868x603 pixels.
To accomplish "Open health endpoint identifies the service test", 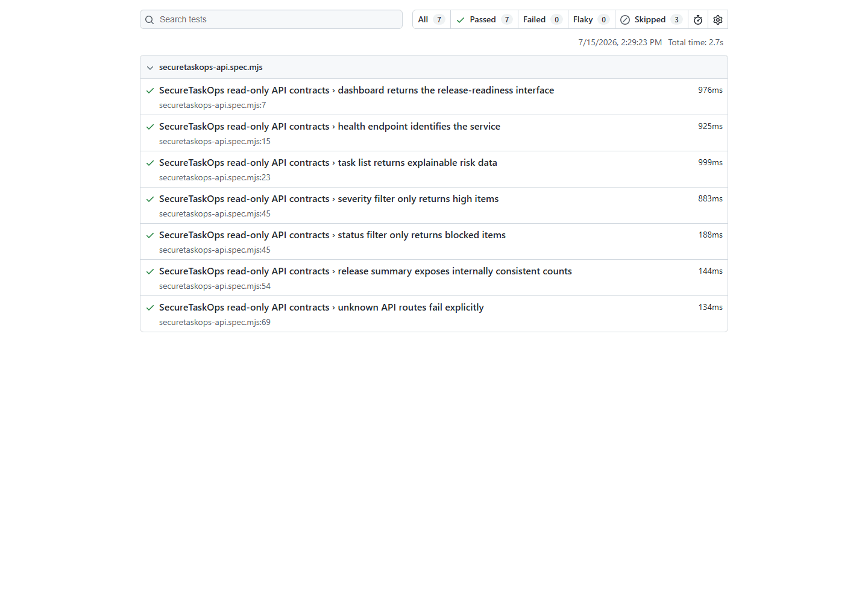I will tap(330, 127).
